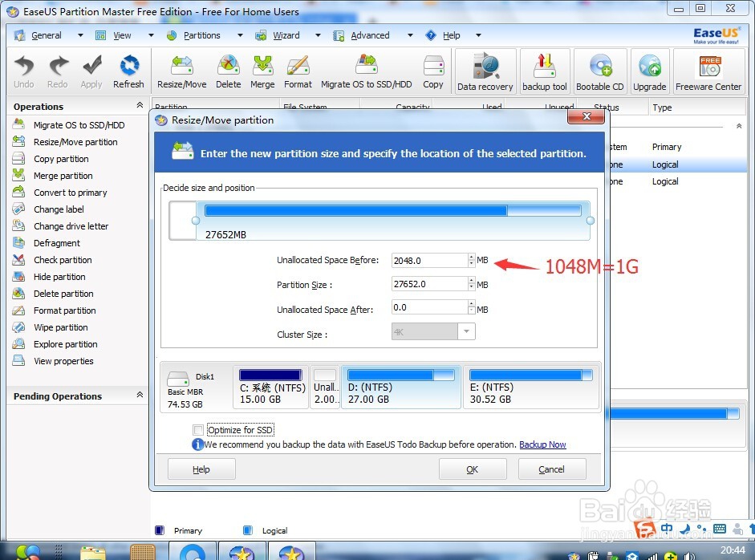Click the Redo toolbar icon
755x560 pixels.
57,71
